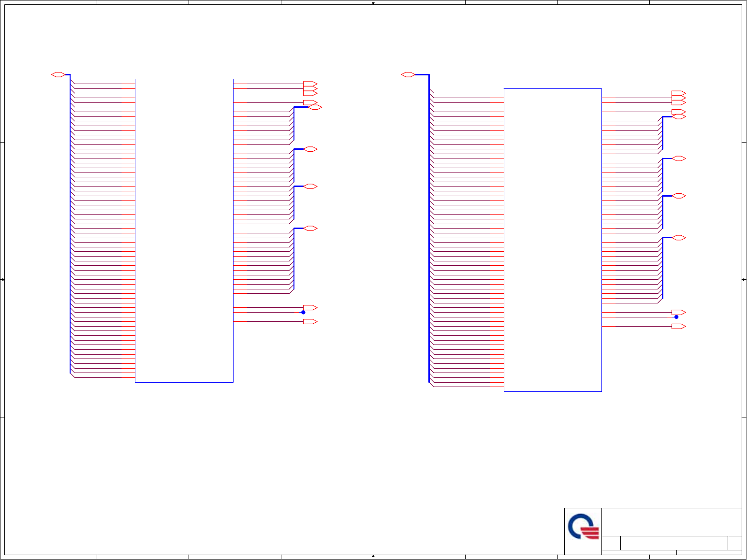Screen dimensions: 747x560
Task: Select the blue junction dot beside right component
Action: pyautogui.click(x=676, y=317)
